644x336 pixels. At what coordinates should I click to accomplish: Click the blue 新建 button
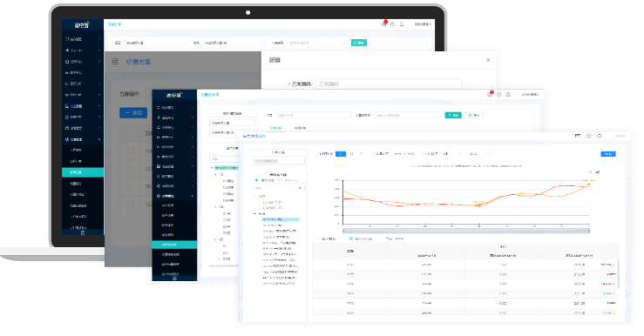click(133, 112)
